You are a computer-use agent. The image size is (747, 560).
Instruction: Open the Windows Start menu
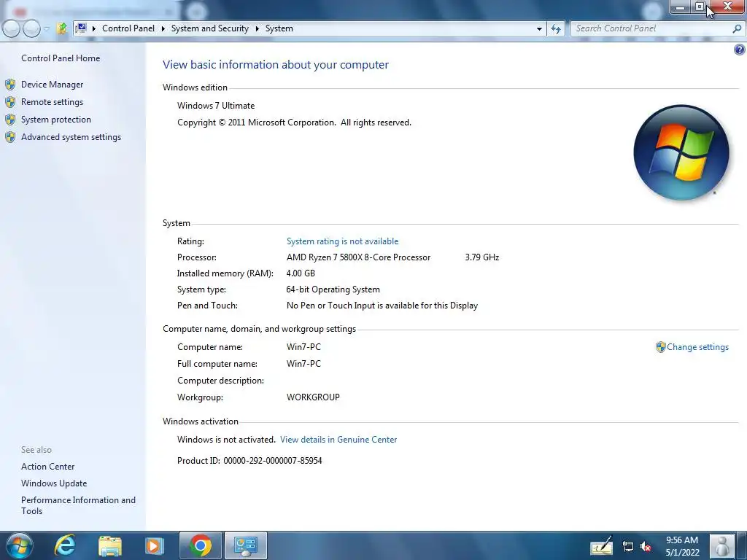pyautogui.click(x=20, y=545)
